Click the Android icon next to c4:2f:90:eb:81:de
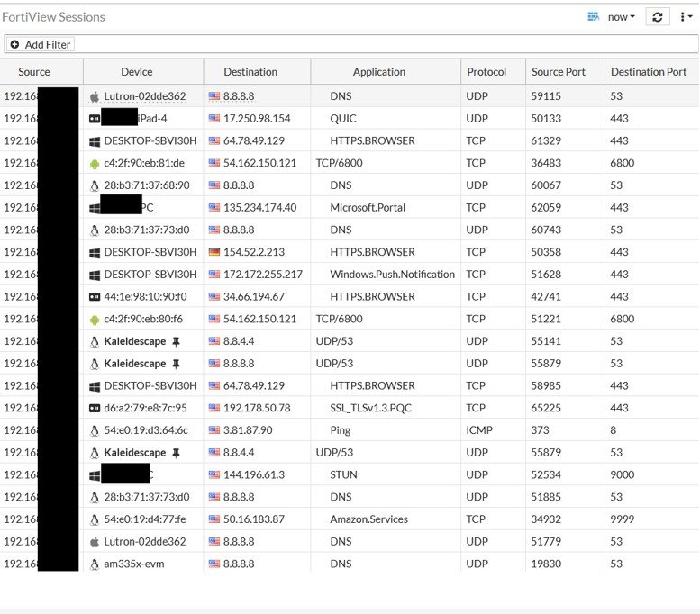Screen dimensions: 700x614 click(x=94, y=163)
